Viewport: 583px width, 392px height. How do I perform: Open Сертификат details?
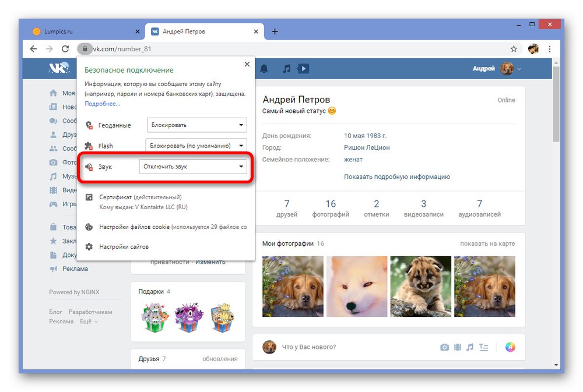140,197
